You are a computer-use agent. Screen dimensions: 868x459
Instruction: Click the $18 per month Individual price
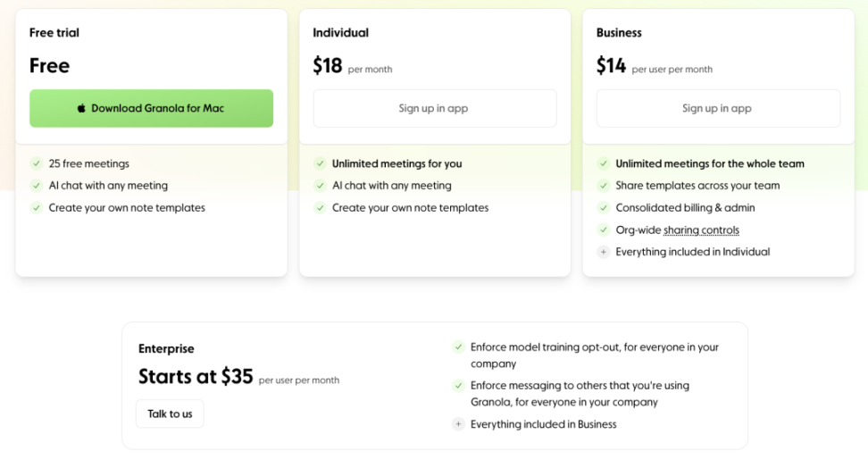[x=353, y=66]
